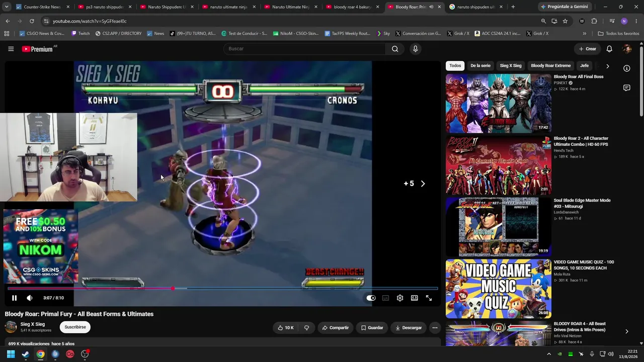Share the video via Compartir

point(336,328)
